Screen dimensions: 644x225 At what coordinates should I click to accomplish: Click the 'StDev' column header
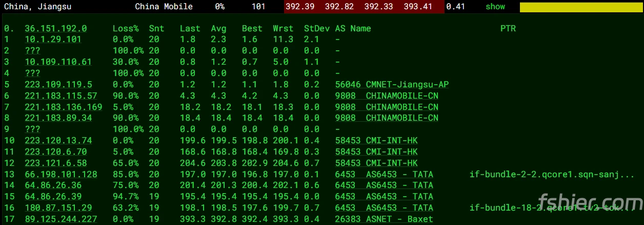click(317, 29)
